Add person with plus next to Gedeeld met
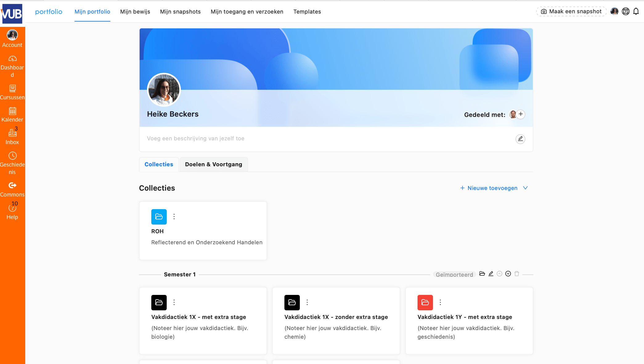Screen dimensions: 644x364 [521, 114]
